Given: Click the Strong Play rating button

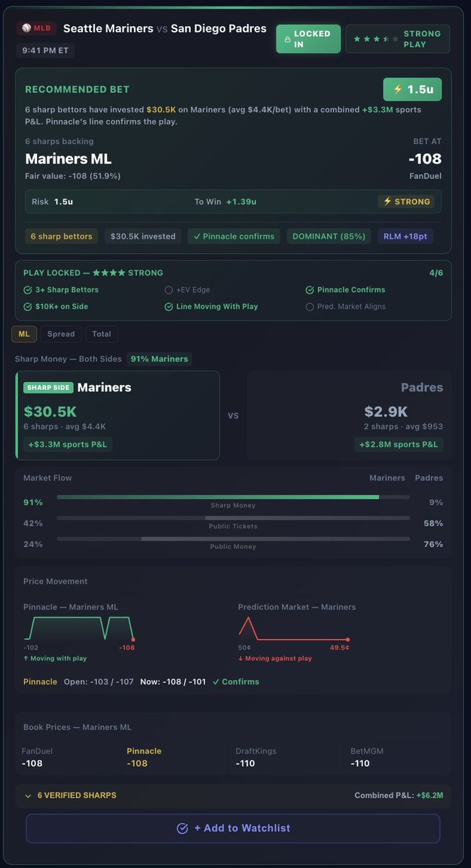Looking at the screenshot, I should [x=397, y=39].
